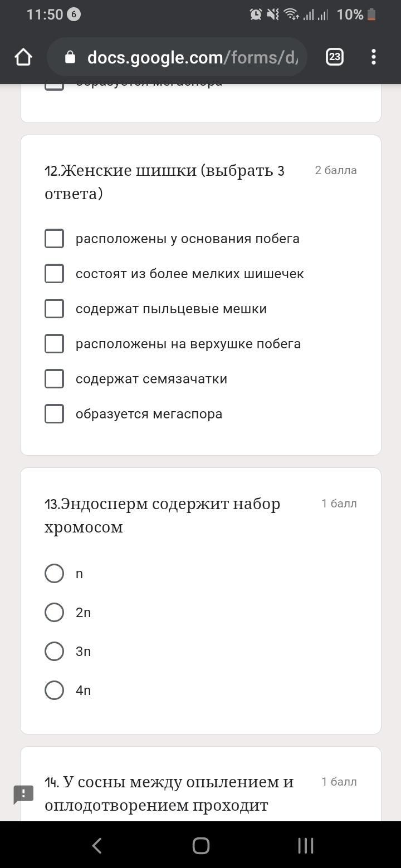Tap the lock icon in address bar
Image resolution: width=401 pixels, height=868 pixels.
pyautogui.click(x=70, y=57)
